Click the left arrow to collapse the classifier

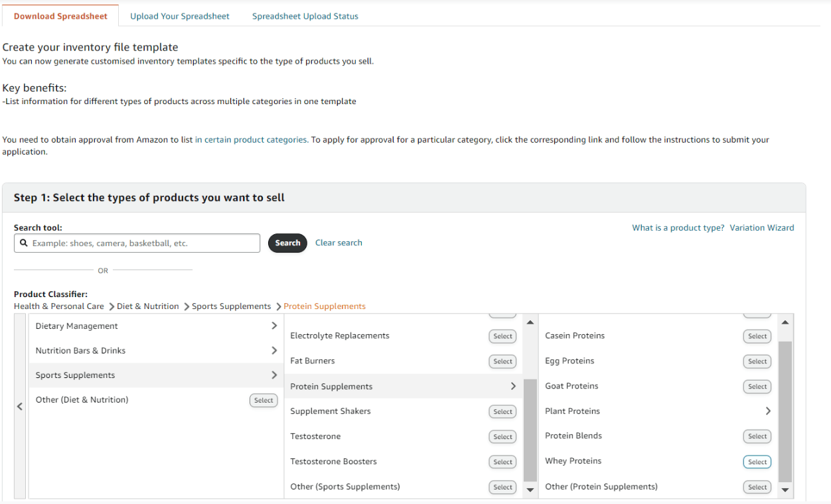point(20,407)
